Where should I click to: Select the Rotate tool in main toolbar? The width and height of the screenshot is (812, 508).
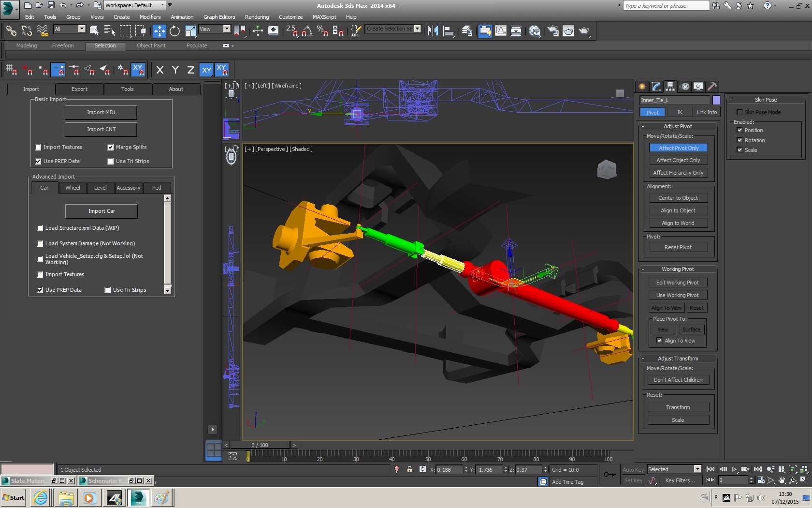[174, 31]
